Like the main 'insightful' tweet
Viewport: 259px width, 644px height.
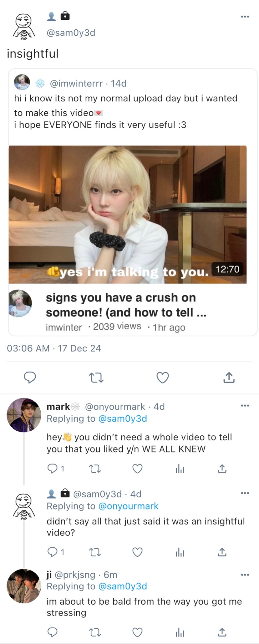coord(163,378)
